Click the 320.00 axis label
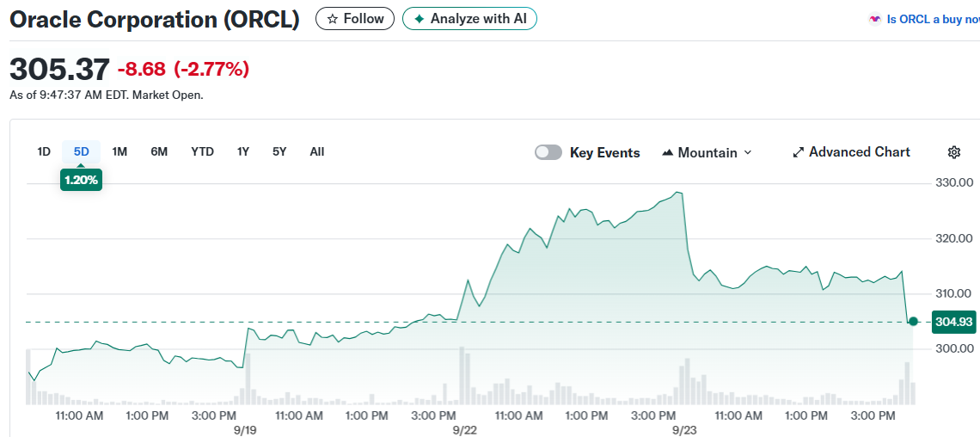This screenshot has height=437, width=980. tap(953, 238)
